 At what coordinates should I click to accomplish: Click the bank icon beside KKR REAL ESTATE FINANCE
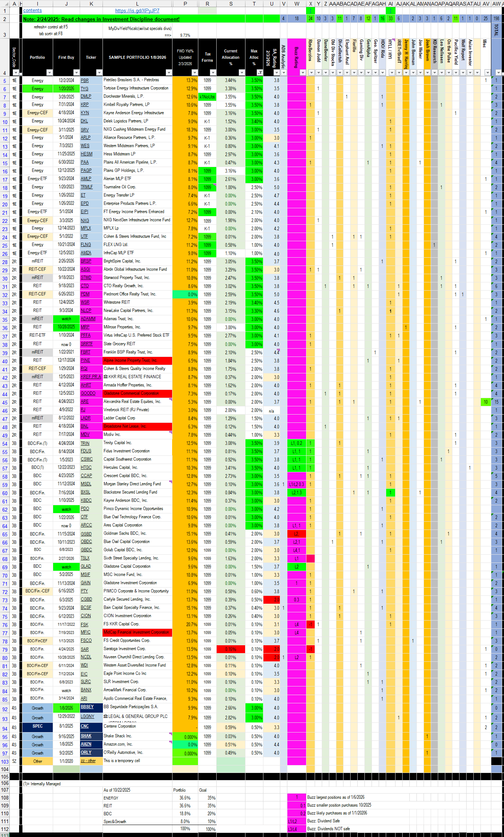(x=106, y=377)
